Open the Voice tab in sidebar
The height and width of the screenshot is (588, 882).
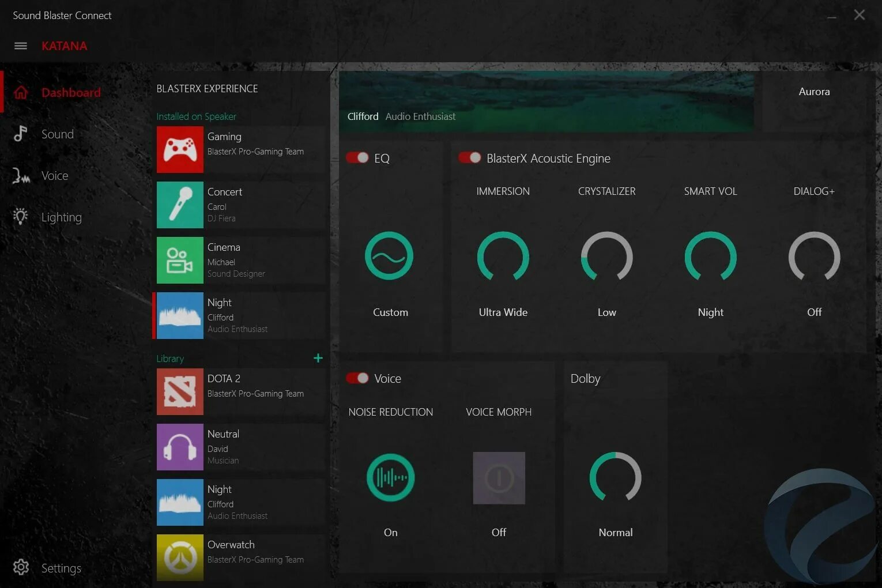tap(55, 176)
